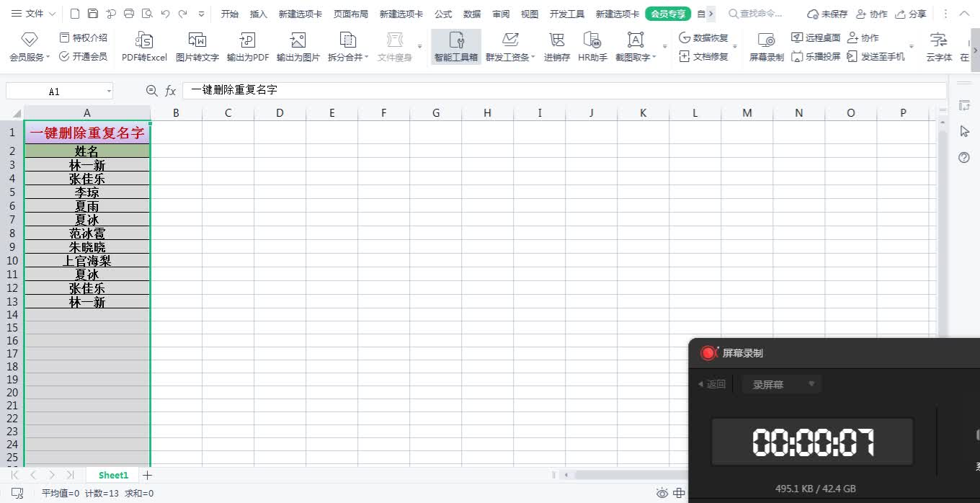980x503 pixels.
Task: Click the formula bar input
Action: coord(563,90)
